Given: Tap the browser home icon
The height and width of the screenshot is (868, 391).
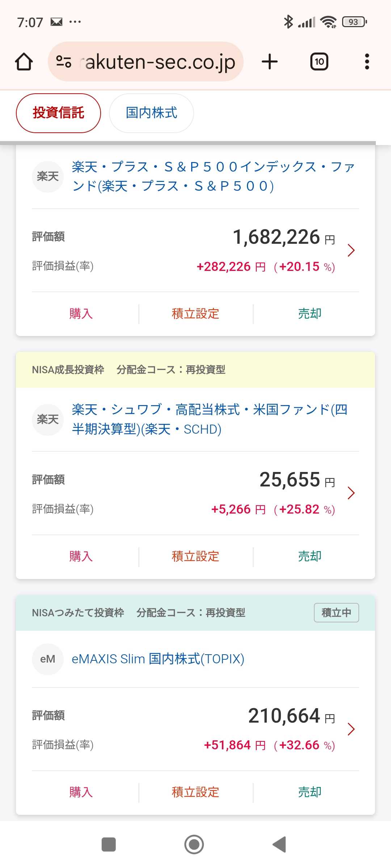Looking at the screenshot, I should click(24, 61).
